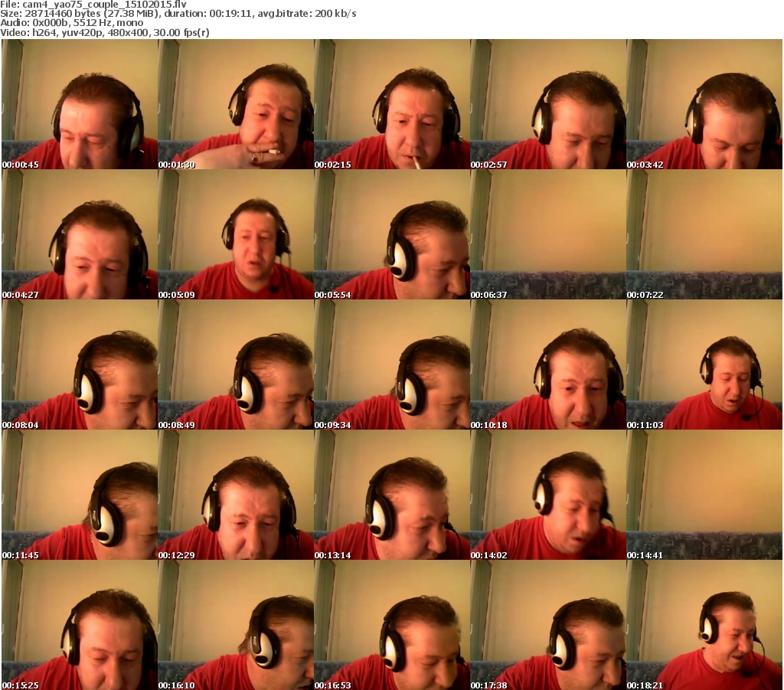Open the frame timestamped 00:16:10
This screenshot has width=784, height=690.
236,625
